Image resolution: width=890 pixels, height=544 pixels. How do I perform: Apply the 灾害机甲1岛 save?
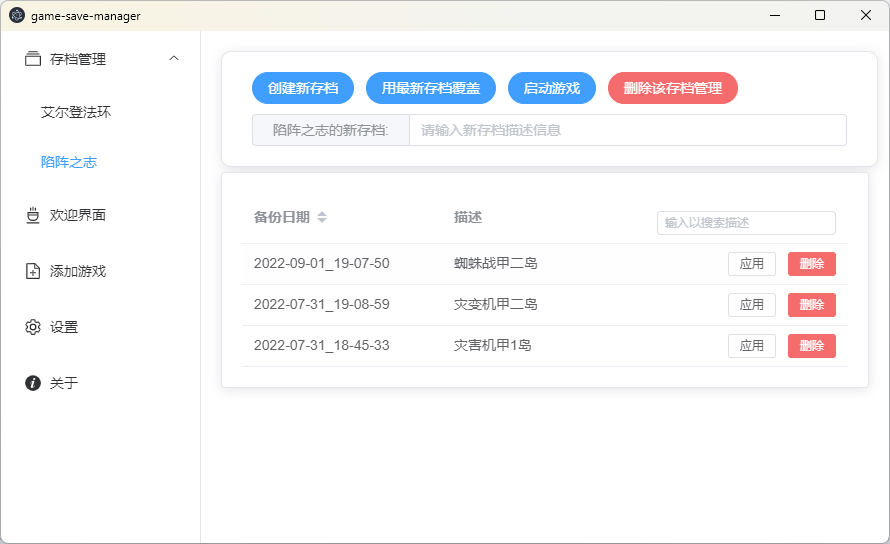pos(751,346)
